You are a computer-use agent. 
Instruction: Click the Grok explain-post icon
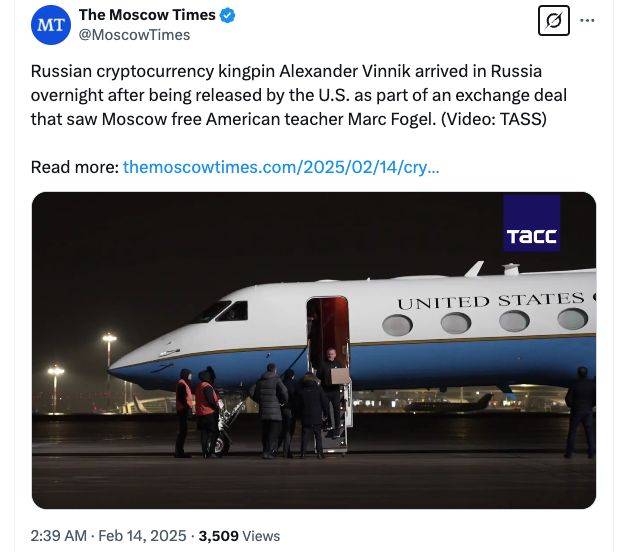pyautogui.click(x=553, y=21)
